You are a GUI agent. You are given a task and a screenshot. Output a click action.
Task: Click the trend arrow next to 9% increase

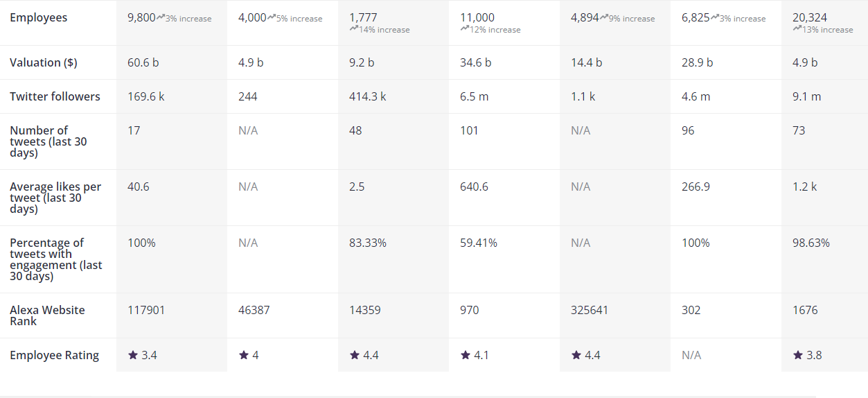coord(604,17)
